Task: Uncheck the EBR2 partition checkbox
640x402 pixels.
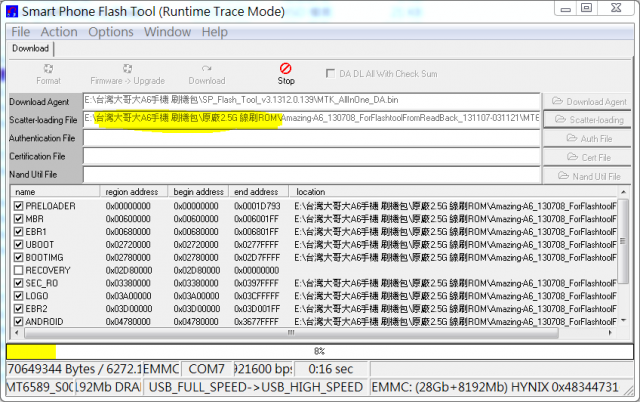Action: [x=18, y=309]
